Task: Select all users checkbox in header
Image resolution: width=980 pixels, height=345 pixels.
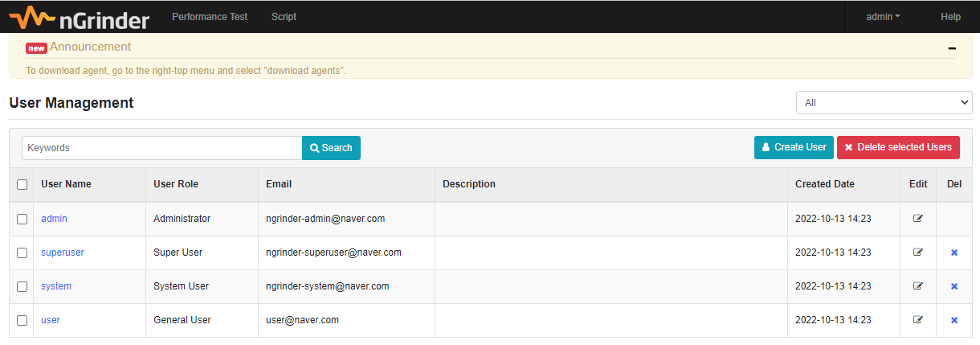Action: click(22, 184)
